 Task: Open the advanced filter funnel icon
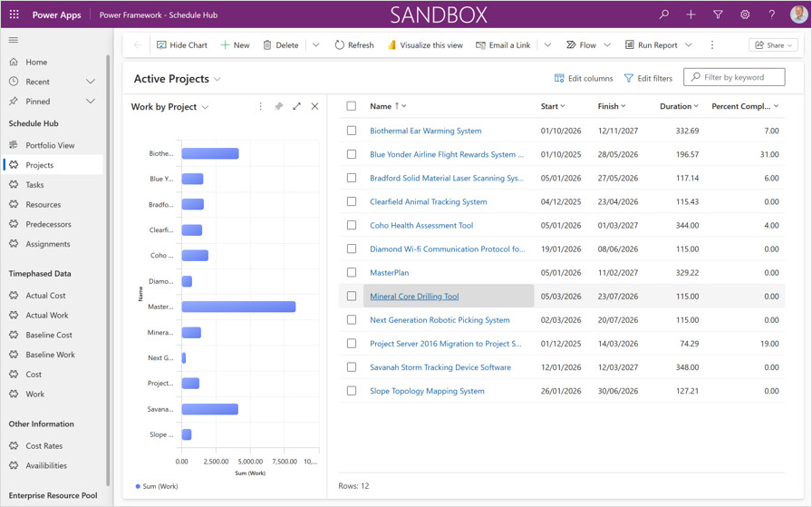point(718,15)
